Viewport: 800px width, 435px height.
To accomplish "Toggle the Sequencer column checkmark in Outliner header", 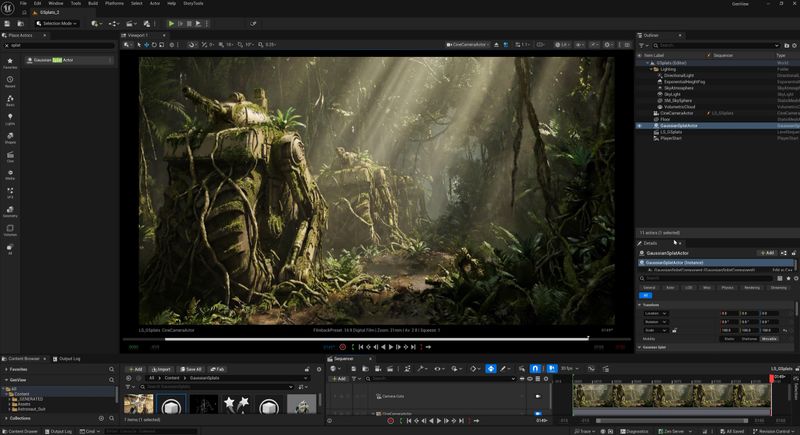I will 709,55.
